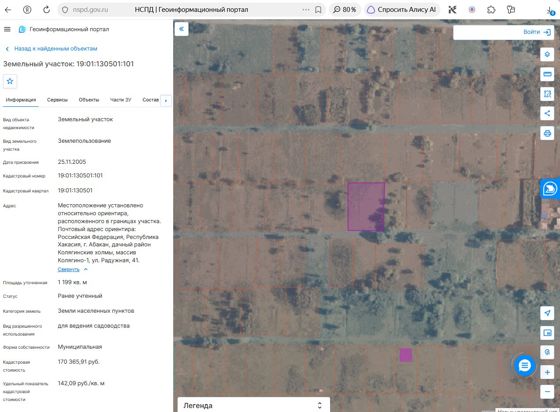Go back with the browser back arrow

point(8,10)
